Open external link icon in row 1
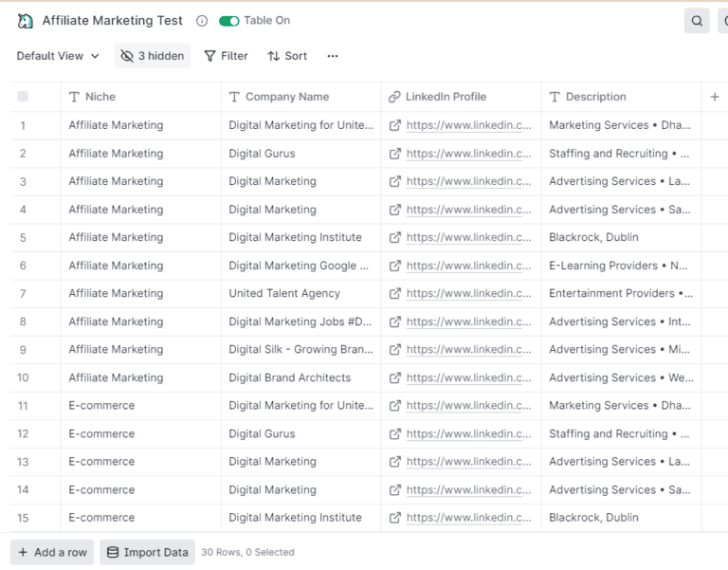Screen dimensions: 728x570 [395, 125]
